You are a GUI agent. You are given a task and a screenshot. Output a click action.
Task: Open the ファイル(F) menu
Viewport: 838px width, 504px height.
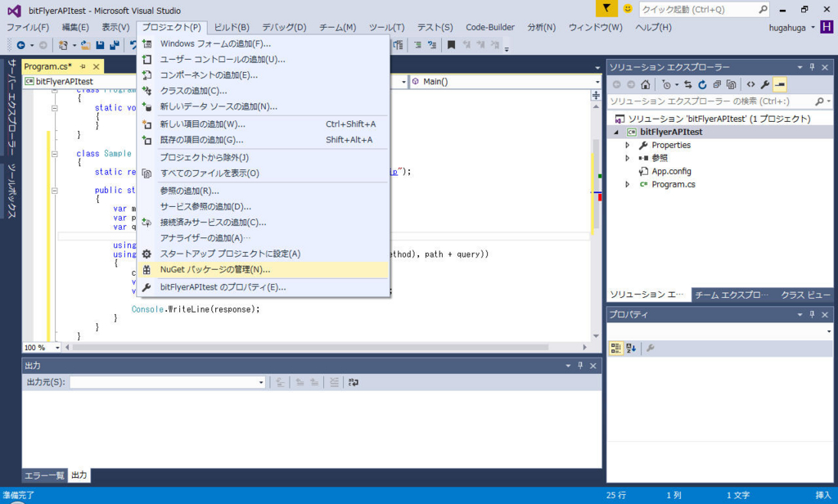28,27
